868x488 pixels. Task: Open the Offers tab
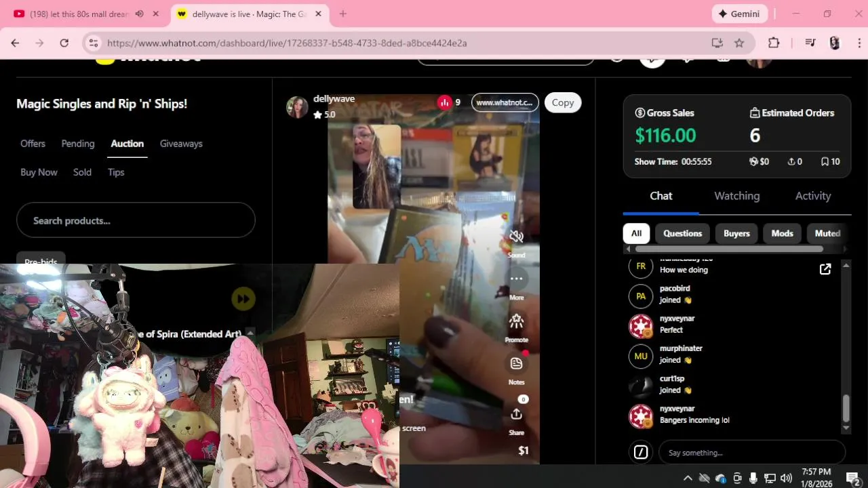33,144
